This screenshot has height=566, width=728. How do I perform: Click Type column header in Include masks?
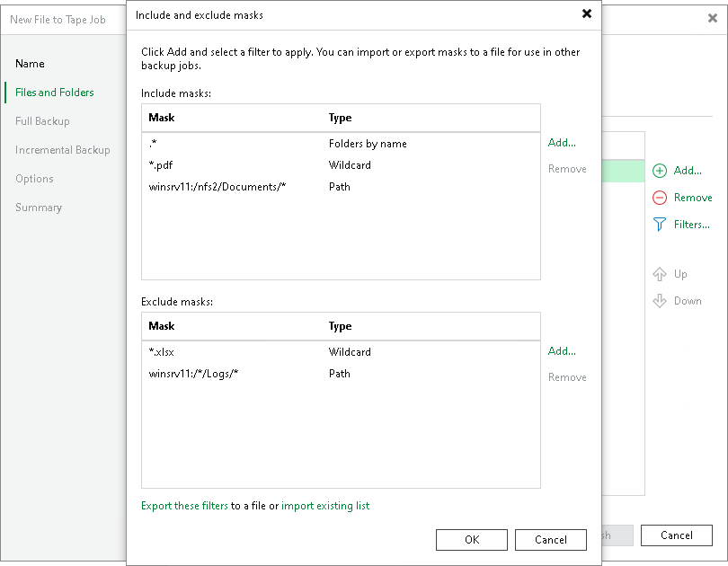(x=341, y=118)
